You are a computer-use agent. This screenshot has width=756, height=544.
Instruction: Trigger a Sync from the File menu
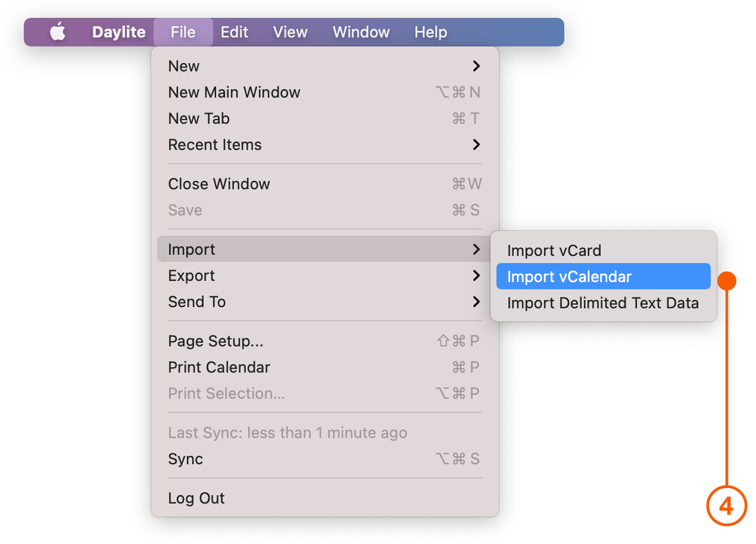tap(185, 459)
